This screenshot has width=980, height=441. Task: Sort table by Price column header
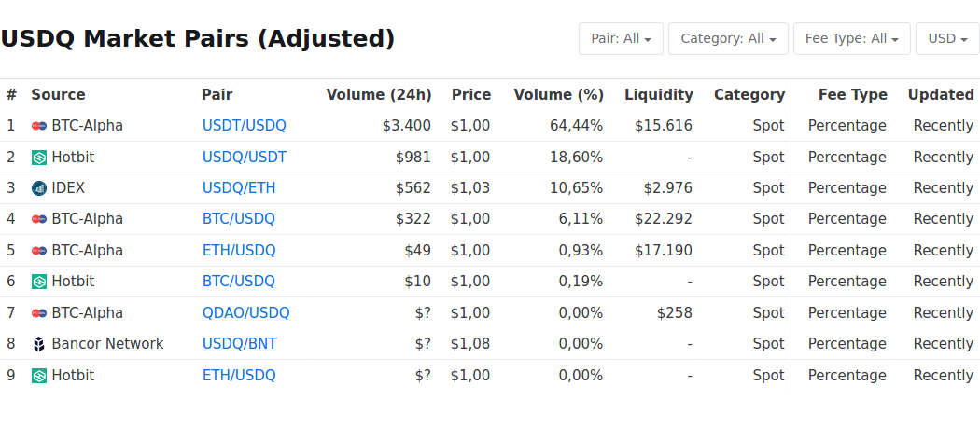[471, 95]
